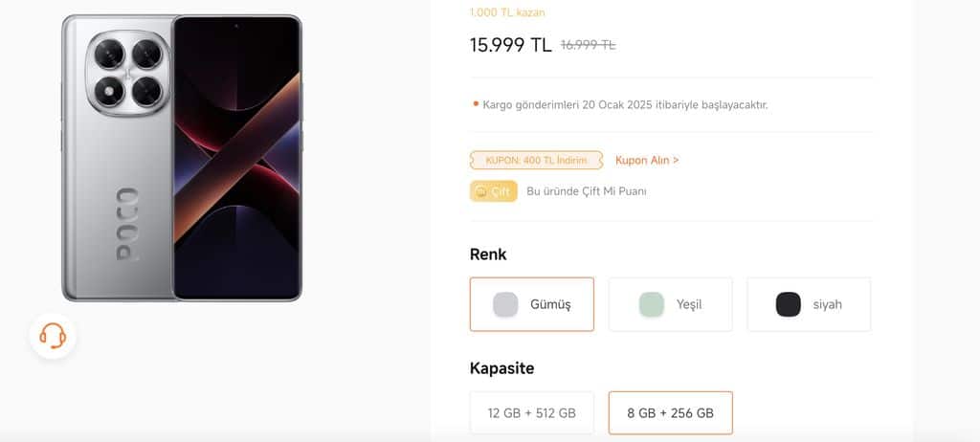Click the Çift Mi points badge
980x442 pixels.
click(493, 191)
